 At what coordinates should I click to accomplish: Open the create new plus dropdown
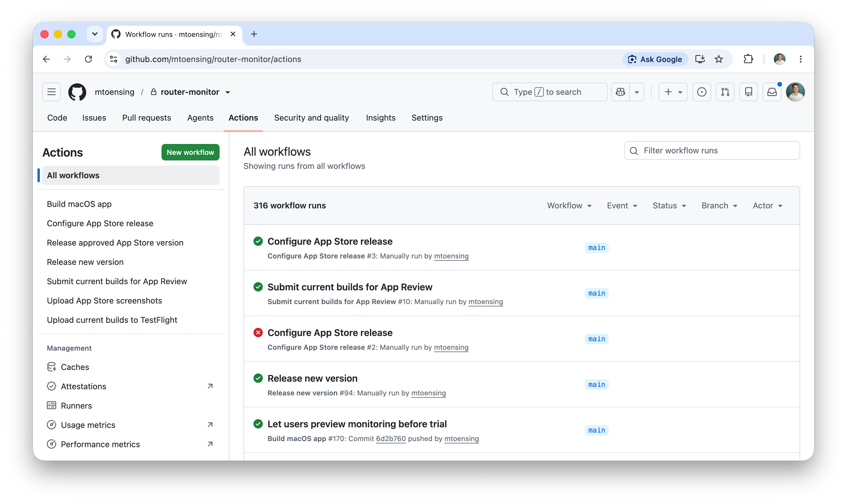pos(673,92)
